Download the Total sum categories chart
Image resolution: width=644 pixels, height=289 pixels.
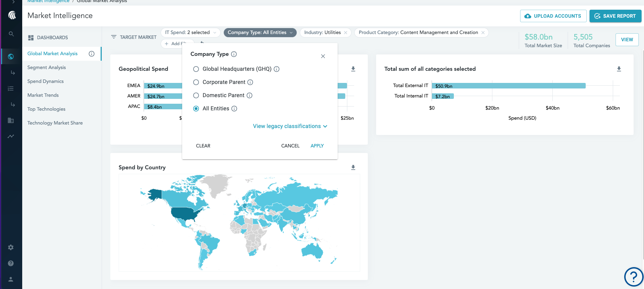619,69
